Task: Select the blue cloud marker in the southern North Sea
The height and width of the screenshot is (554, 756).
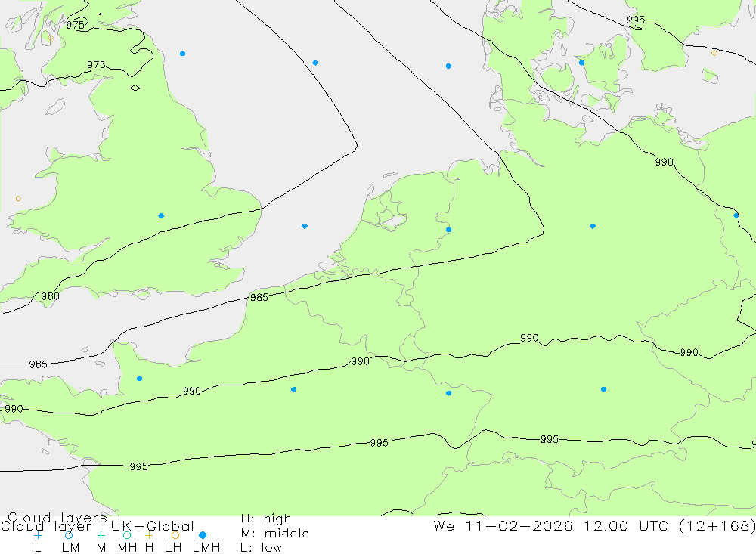Action: [x=305, y=226]
